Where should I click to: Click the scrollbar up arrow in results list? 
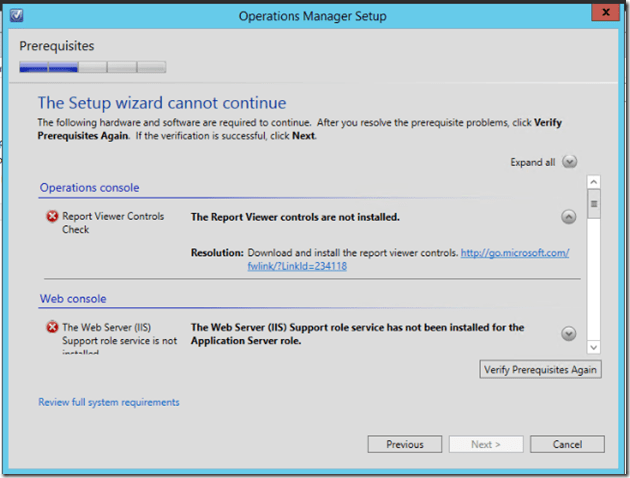[x=593, y=183]
